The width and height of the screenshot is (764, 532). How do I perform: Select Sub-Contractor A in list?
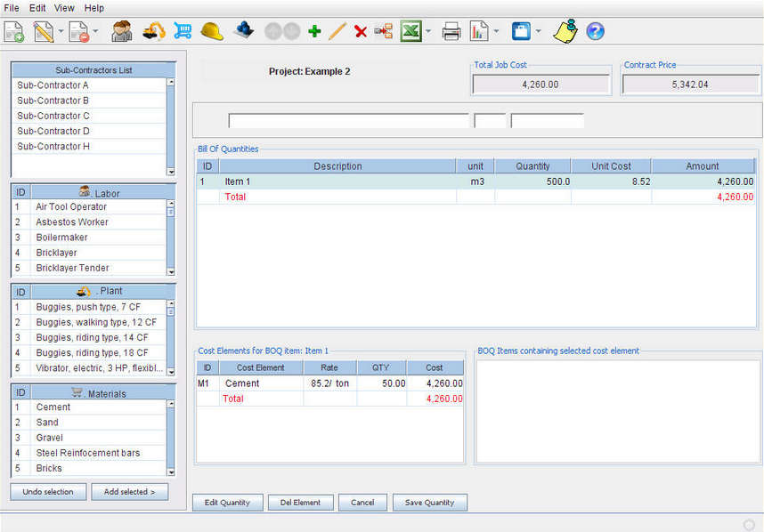pyautogui.click(x=89, y=85)
